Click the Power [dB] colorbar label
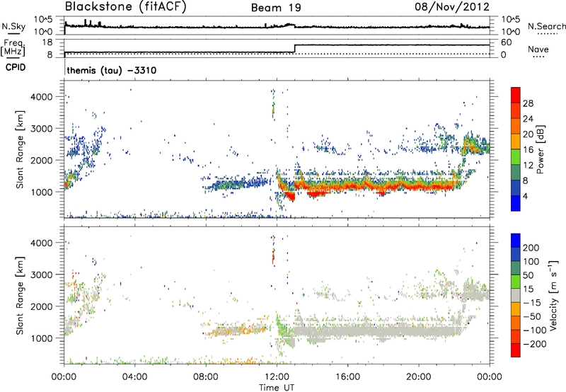The height and width of the screenshot is (392, 566). (x=540, y=149)
